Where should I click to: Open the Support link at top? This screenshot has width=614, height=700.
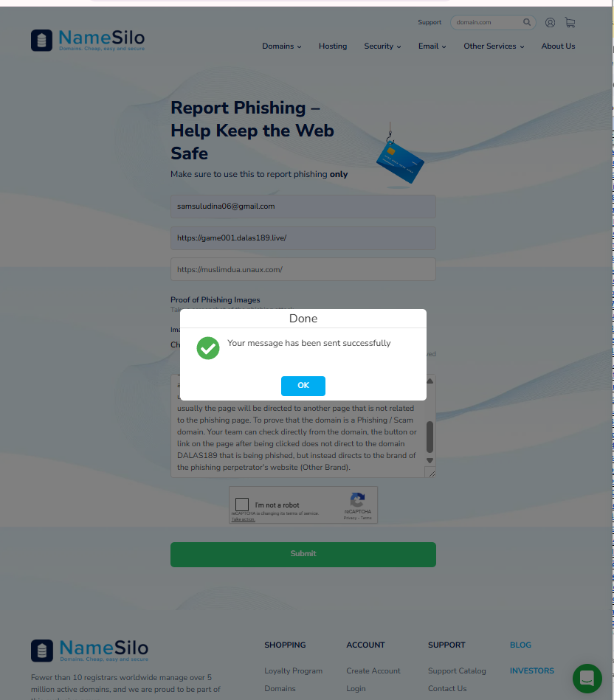click(x=430, y=22)
